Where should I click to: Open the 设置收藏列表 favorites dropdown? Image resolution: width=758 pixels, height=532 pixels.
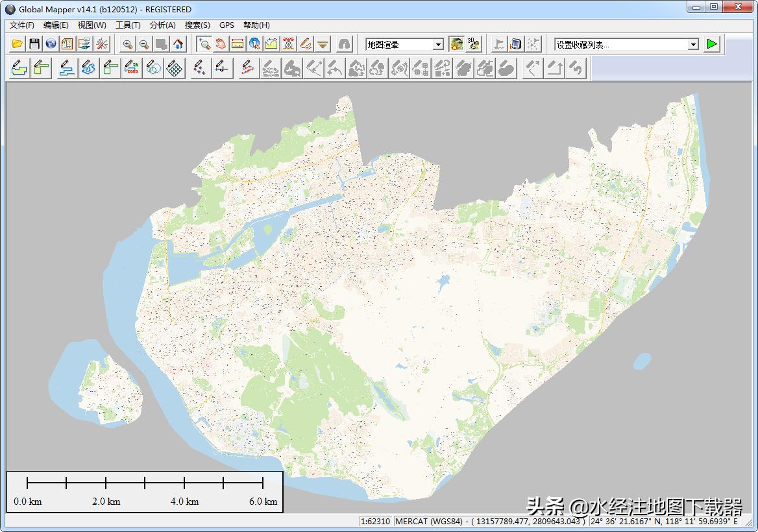coord(693,44)
